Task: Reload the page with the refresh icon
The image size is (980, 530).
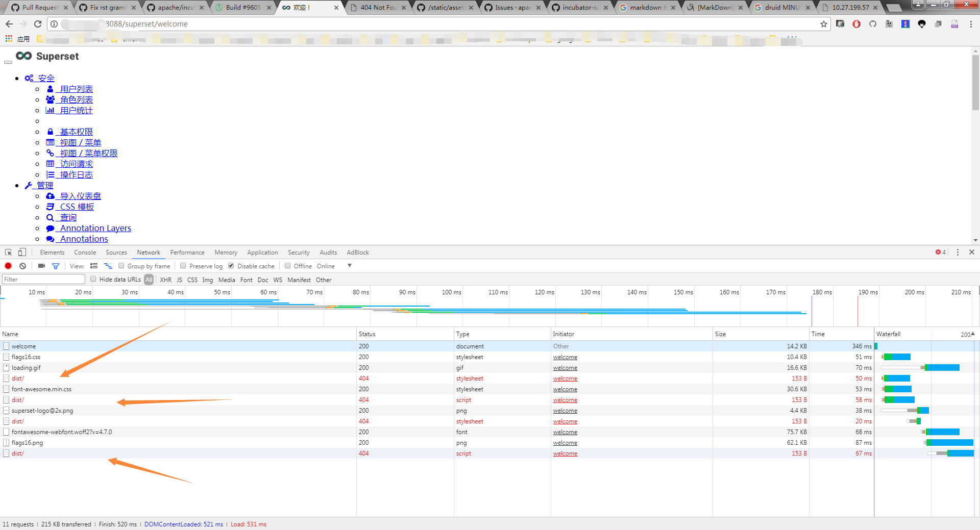Action: point(38,24)
